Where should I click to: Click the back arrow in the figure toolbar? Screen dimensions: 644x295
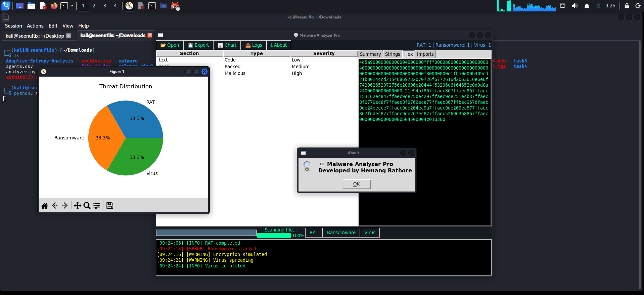55,206
